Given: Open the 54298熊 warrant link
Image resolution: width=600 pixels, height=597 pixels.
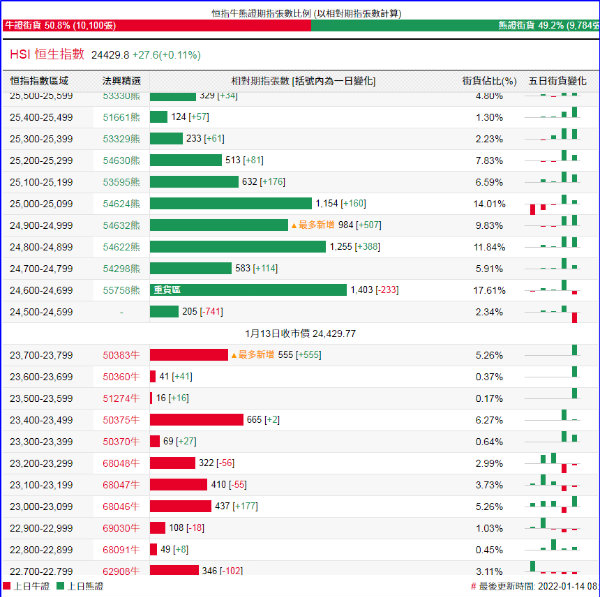Looking at the screenshot, I should tap(121, 269).
